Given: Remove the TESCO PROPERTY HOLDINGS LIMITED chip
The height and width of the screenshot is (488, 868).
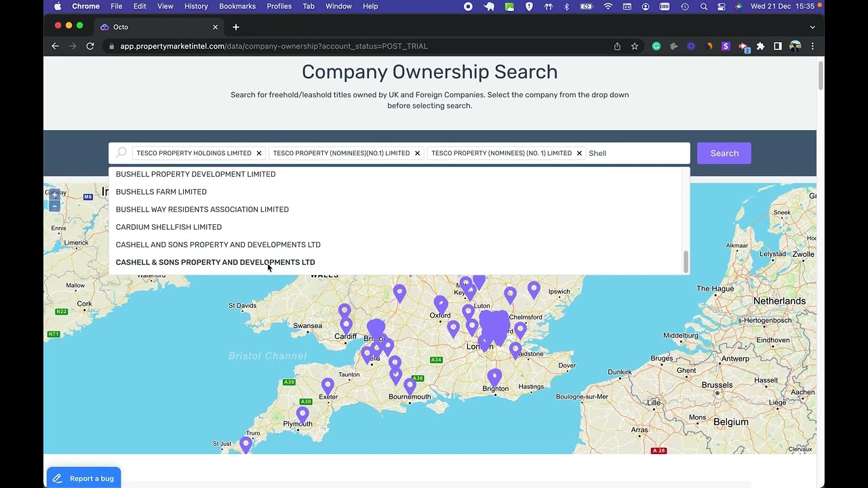Looking at the screenshot, I should [258, 153].
